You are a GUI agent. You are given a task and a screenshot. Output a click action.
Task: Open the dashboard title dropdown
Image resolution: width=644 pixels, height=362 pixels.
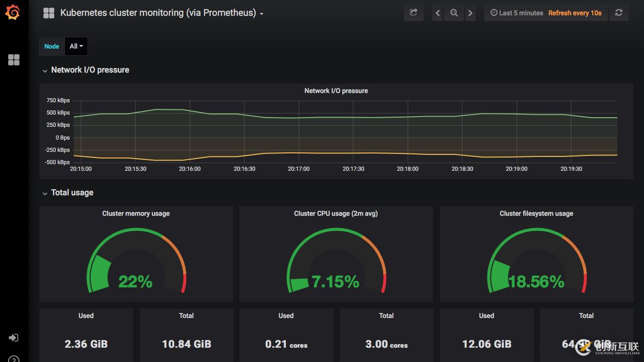click(161, 13)
